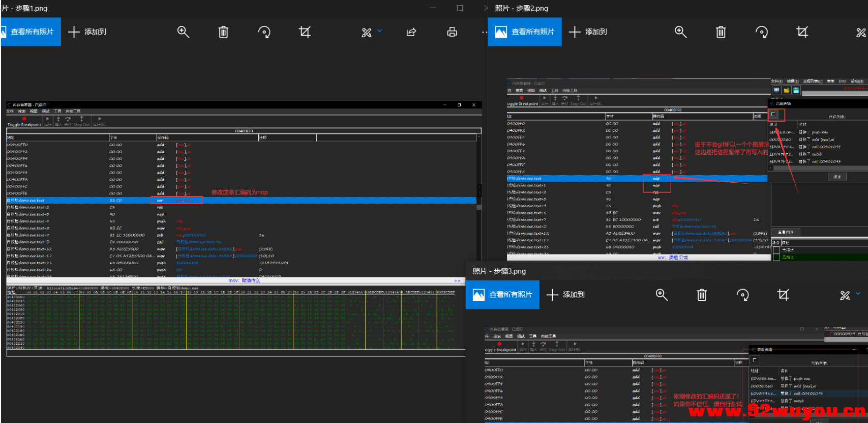The height and width of the screenshot is (423, 868).
Task: Click 查看所有照片 in the 步骤3.png window
Action: [x=502, y=295]
